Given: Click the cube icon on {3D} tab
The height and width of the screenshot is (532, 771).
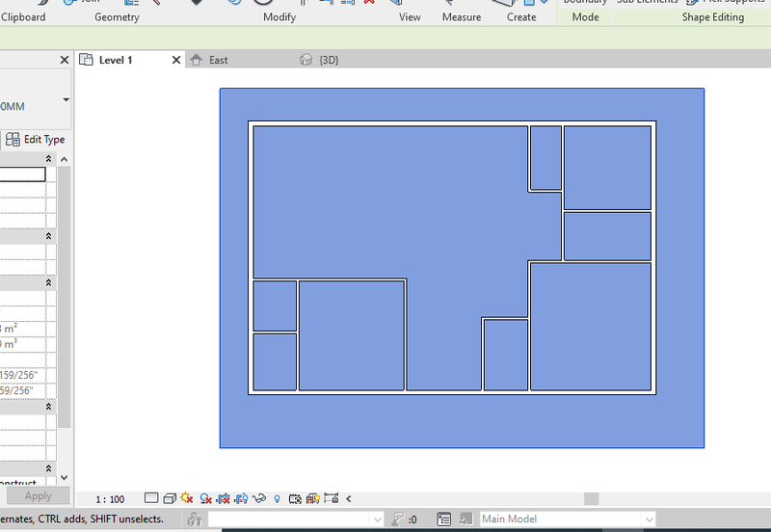Looking at the screenshot, I should pos(306,60).
